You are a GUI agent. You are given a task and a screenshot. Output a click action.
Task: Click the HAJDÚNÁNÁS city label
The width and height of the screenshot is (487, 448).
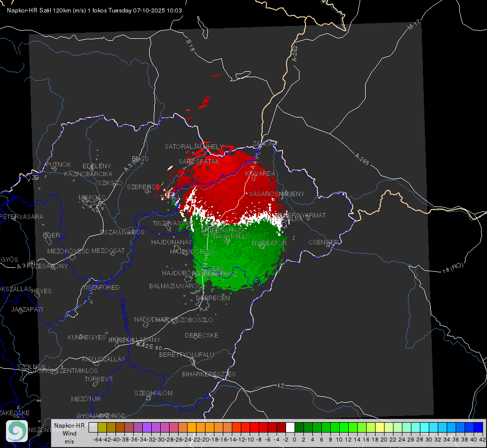172,242
